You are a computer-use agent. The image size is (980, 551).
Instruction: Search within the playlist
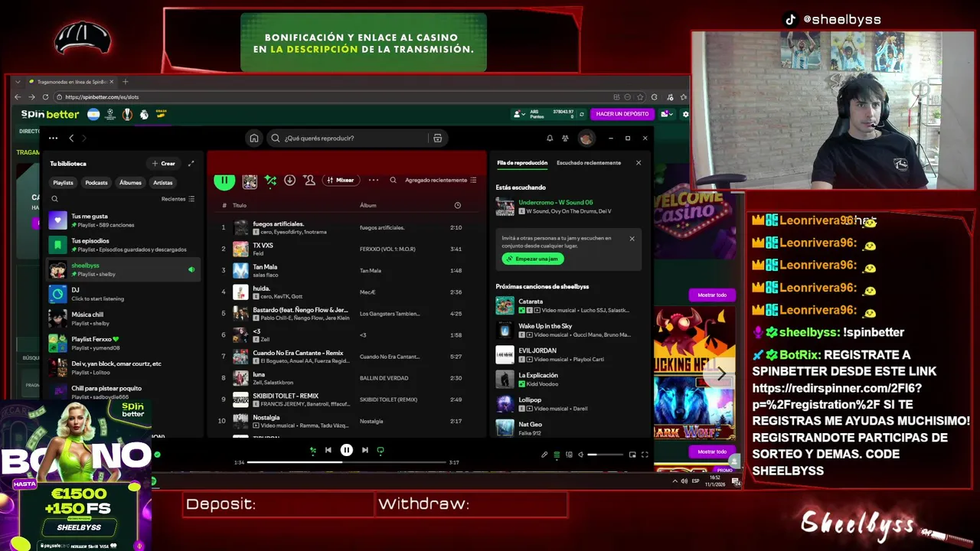393,180
